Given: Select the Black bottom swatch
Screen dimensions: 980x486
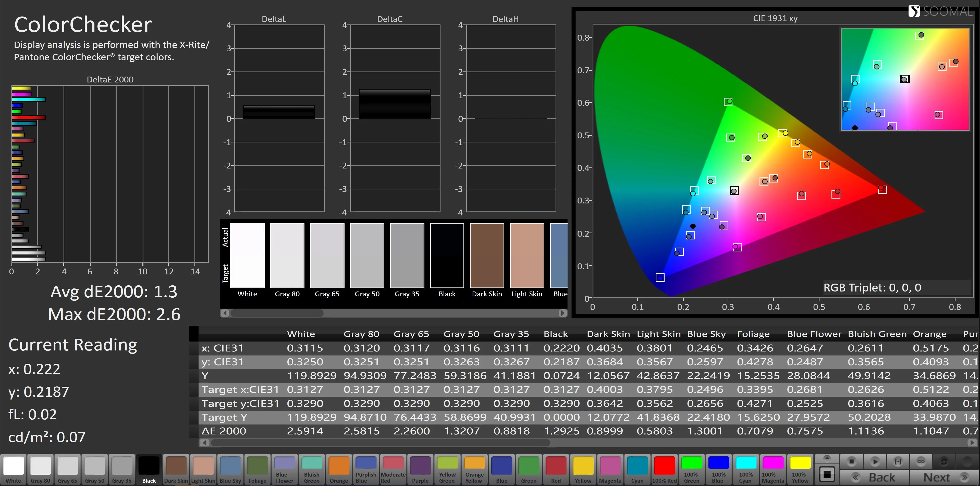Looking at the screenshot, I should point(149,469).
